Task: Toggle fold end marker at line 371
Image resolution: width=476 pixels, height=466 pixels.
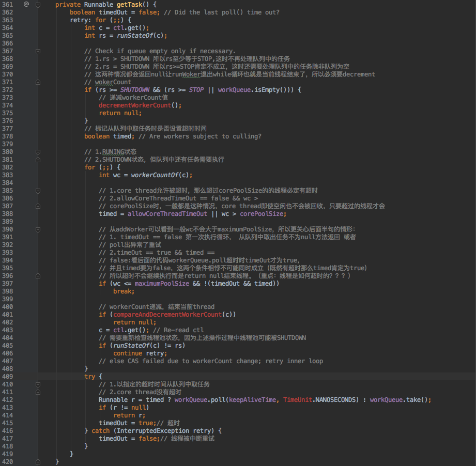Action: (38, 82)
